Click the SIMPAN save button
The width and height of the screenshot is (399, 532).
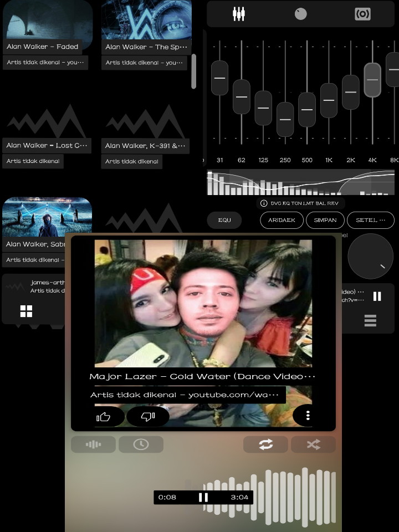point(325,220)
